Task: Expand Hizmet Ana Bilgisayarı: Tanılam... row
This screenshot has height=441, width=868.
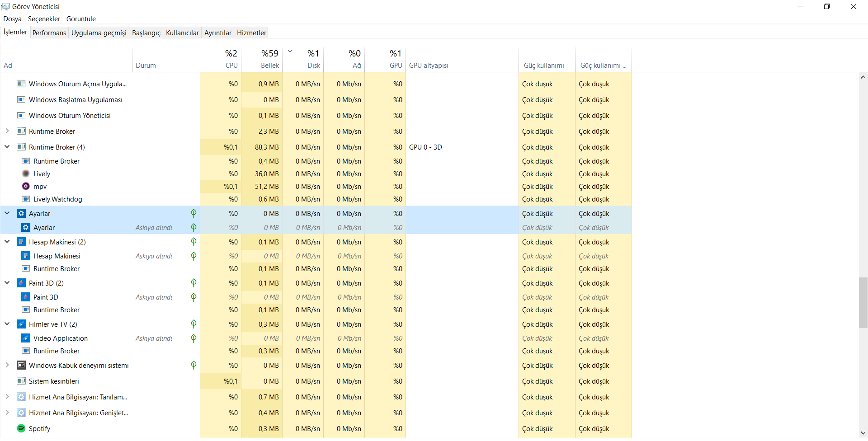Action: pos(7,397)
